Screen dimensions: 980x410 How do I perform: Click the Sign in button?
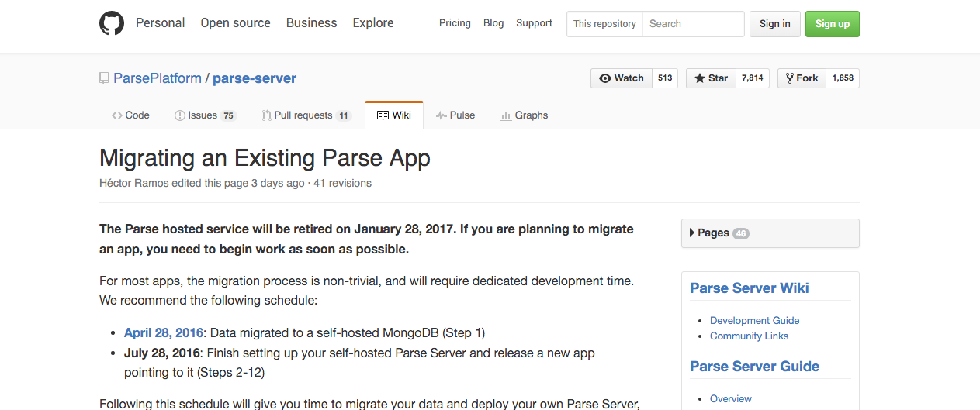(774, 24)
